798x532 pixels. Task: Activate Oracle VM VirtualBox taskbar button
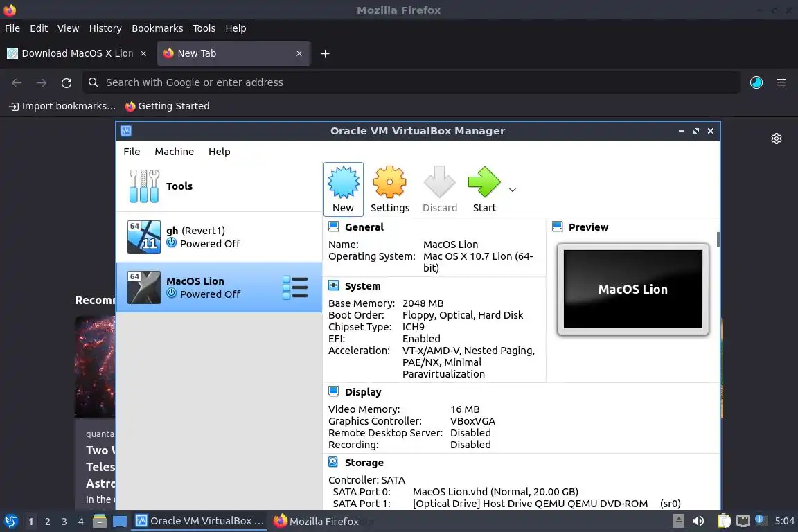tap(199, 522)
